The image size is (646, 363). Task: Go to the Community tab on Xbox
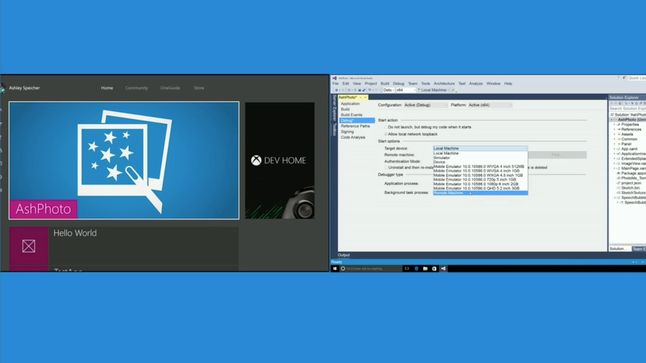[136, 88]
